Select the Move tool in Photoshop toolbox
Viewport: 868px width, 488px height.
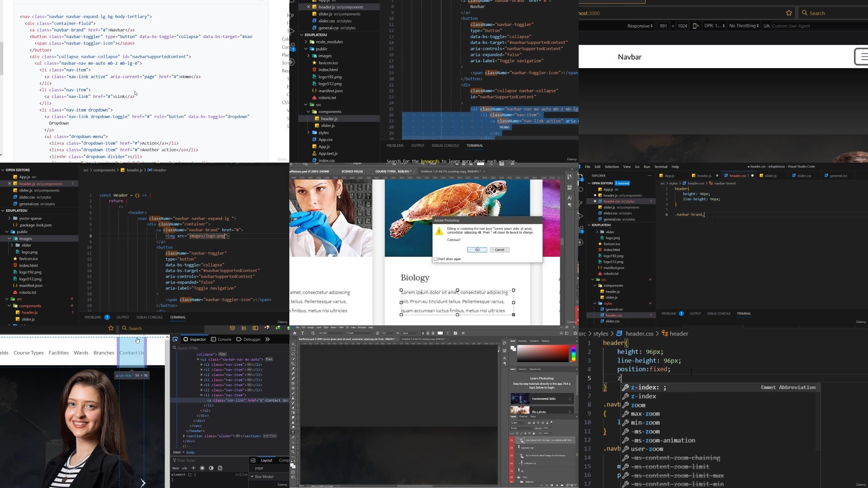293,344
